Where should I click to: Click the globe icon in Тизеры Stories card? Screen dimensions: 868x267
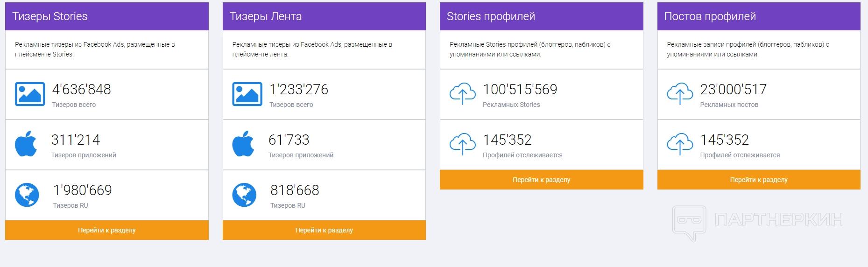[27, 195]
